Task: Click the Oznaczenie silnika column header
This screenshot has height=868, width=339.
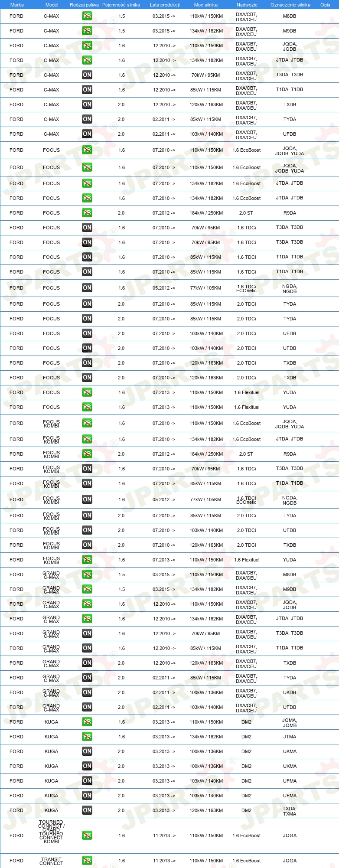Action: (x=290, y=5)
